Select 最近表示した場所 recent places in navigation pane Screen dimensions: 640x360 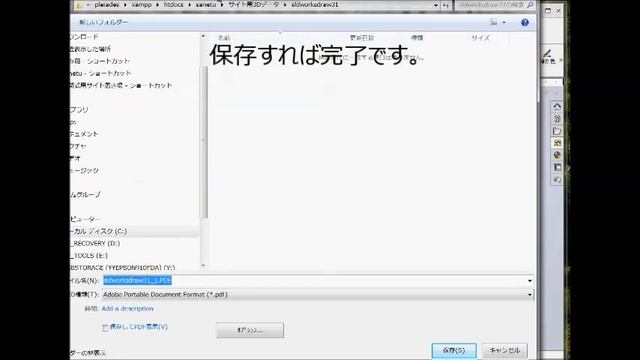(x=90, y=49)
